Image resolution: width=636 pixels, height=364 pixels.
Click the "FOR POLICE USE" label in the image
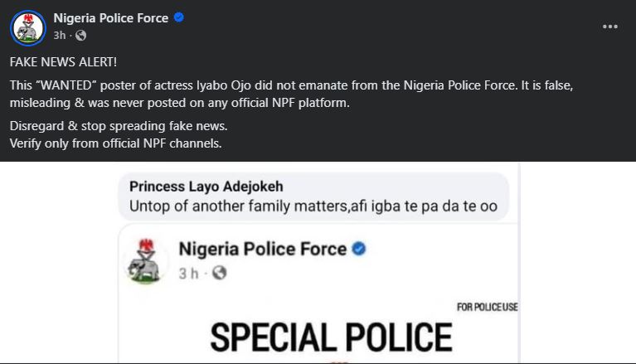tap(487, 308)
